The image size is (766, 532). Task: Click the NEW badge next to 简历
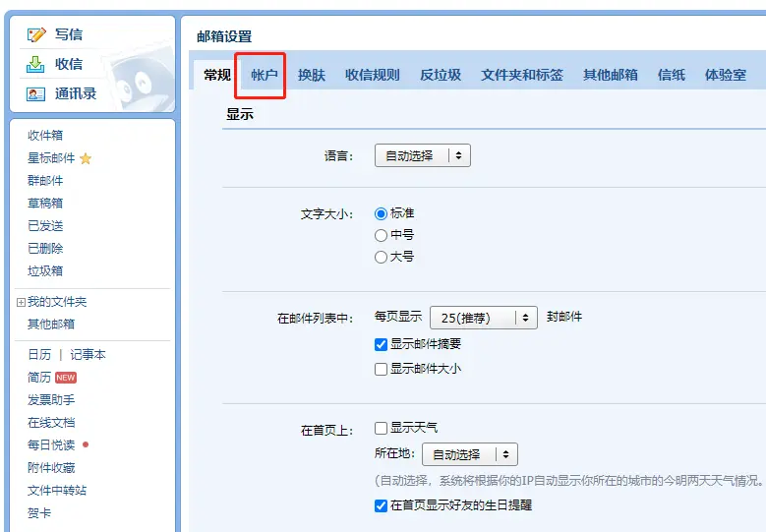tap(66, 378)
